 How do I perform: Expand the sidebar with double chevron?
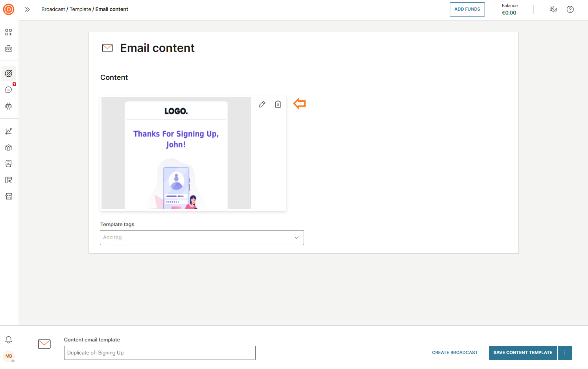click(27, 9)
